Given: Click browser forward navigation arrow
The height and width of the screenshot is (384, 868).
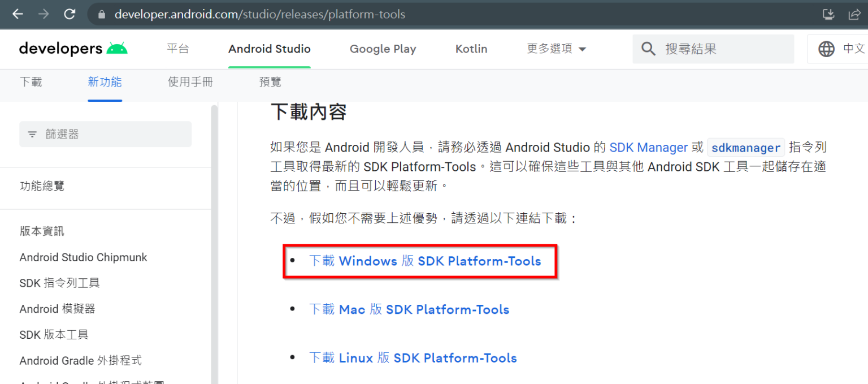Looking at the screenshot, I should point(44,14).
